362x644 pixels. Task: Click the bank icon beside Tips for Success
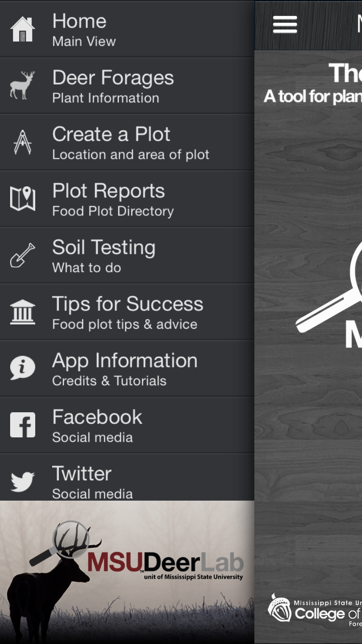coord(22,311)
